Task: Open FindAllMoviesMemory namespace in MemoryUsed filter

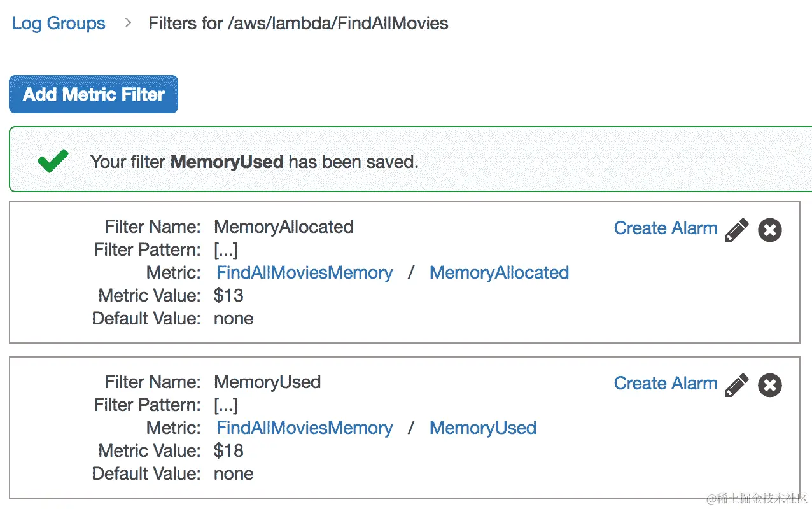Action: [x=304, y=428]
